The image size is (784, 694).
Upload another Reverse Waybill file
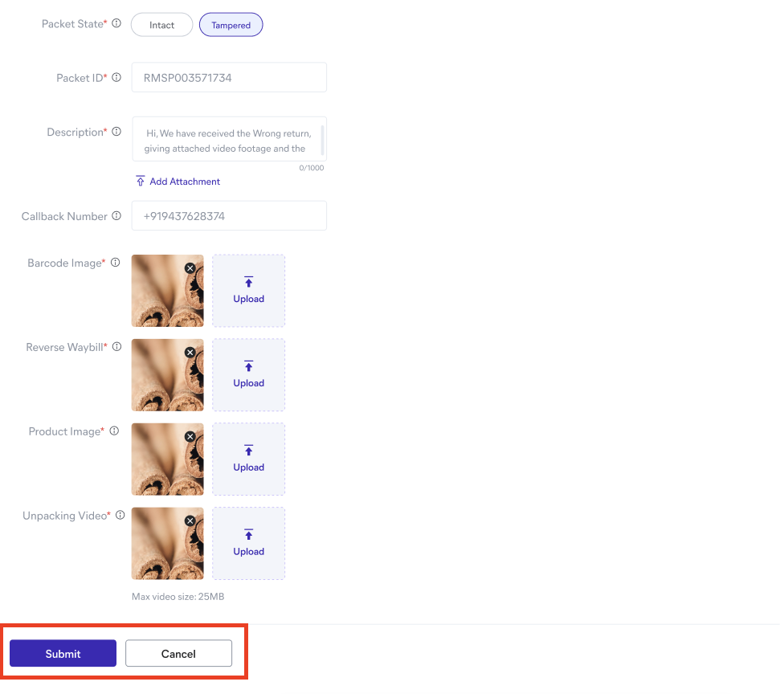coord(248,375)
